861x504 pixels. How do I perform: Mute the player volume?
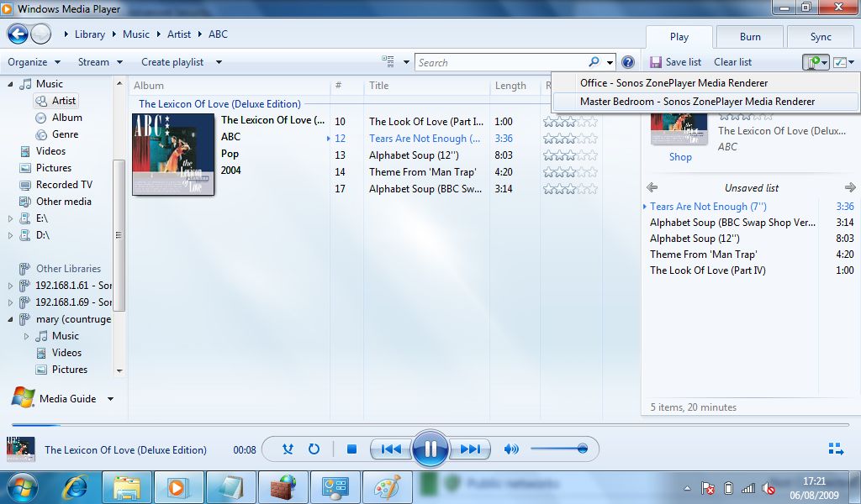coord(511,449)
